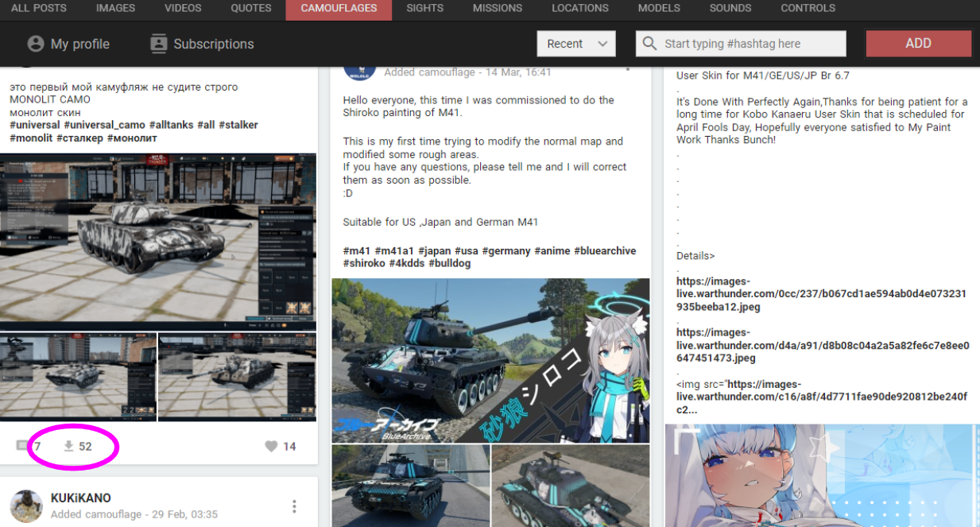The image size is (980, 527).
Task: Click the hashtag search magnifier icon
Action: 650,44
